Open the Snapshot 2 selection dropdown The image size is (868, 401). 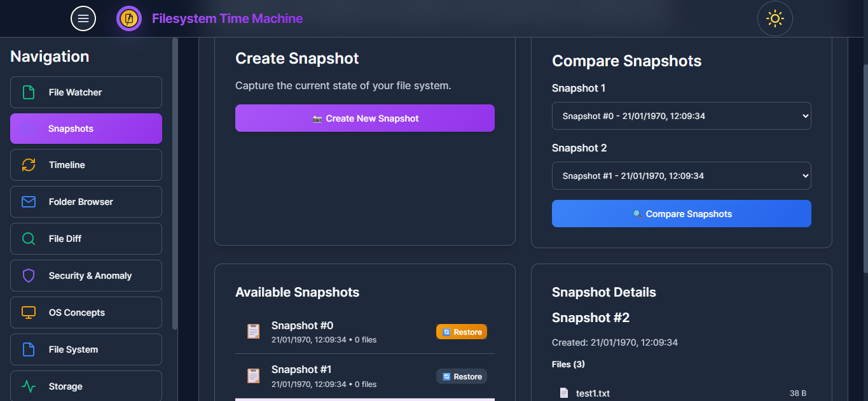coord(681,176)
